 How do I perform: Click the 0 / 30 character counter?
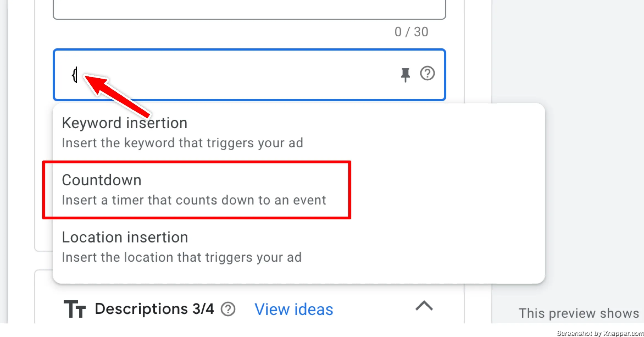411,32
